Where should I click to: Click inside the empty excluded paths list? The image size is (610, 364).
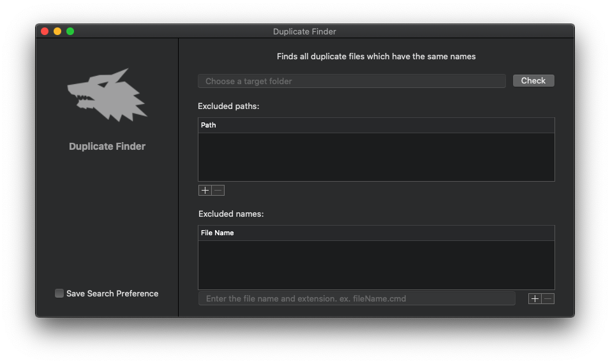coord(376,157)
